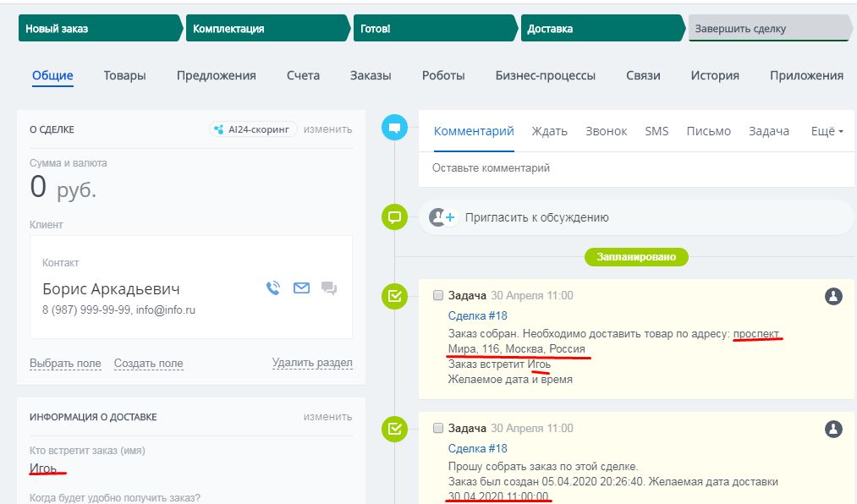Open chat icon next to contact
The width and height of the screenshot is (857, 504).
(329, 288)
